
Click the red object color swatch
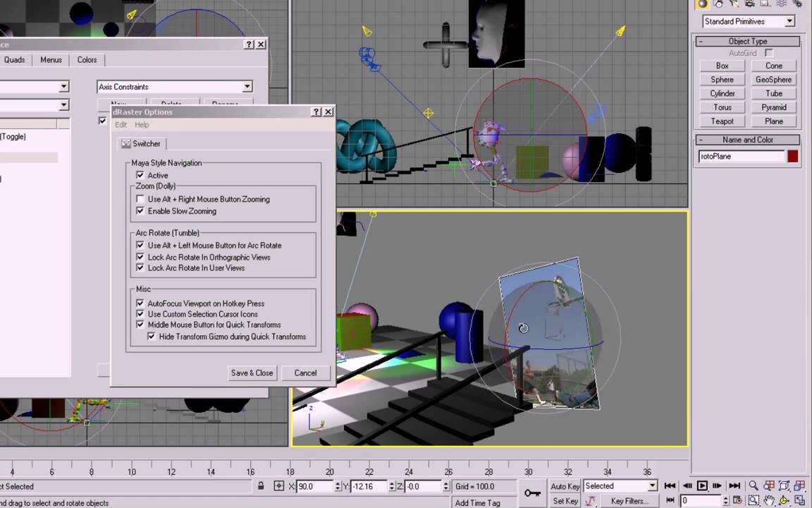tap(793, 156)
